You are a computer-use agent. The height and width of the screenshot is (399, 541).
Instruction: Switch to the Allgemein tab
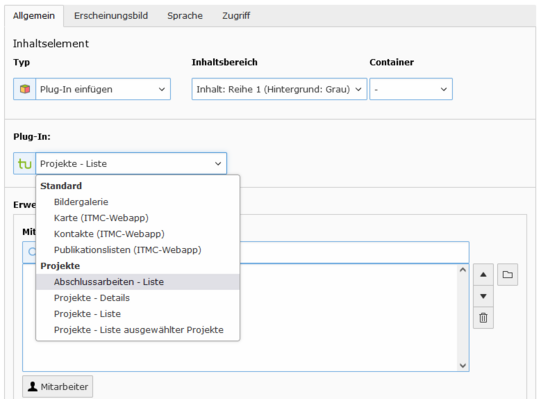(34, 16)
